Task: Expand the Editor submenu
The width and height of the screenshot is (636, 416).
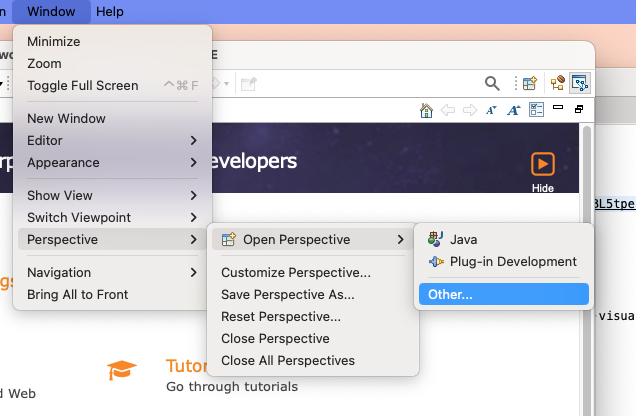Action: tap(112, 140)
